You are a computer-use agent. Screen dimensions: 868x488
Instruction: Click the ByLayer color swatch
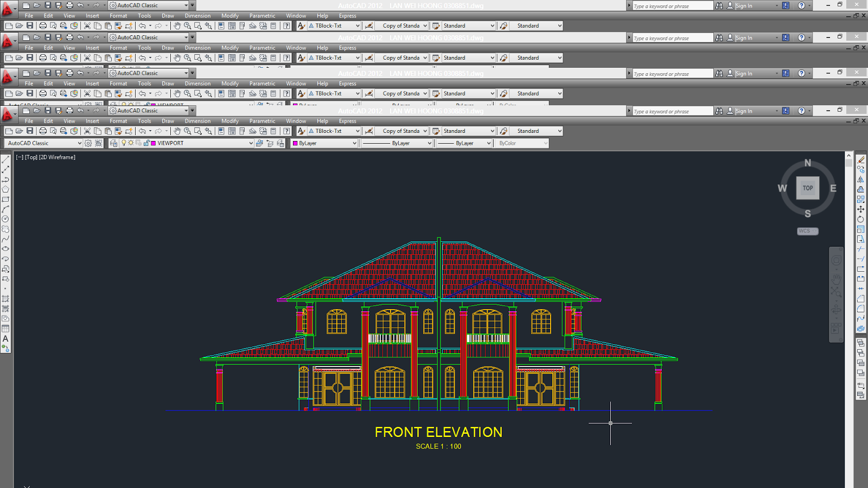(295, 143)
